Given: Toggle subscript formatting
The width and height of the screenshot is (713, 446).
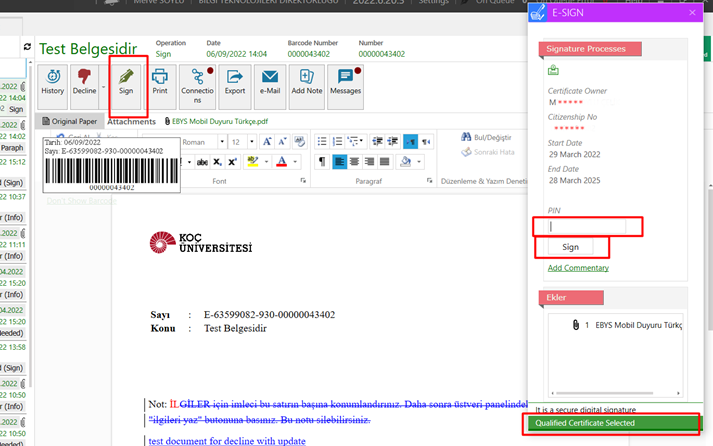Looking at the screenshot, I should coord(217,162).
